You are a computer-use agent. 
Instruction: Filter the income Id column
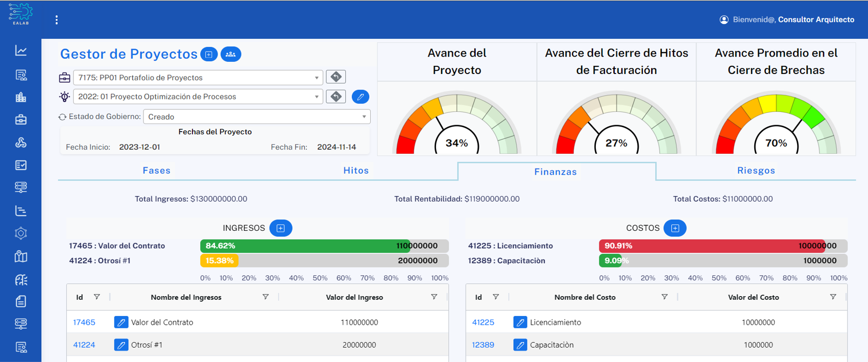pos(97,297)
